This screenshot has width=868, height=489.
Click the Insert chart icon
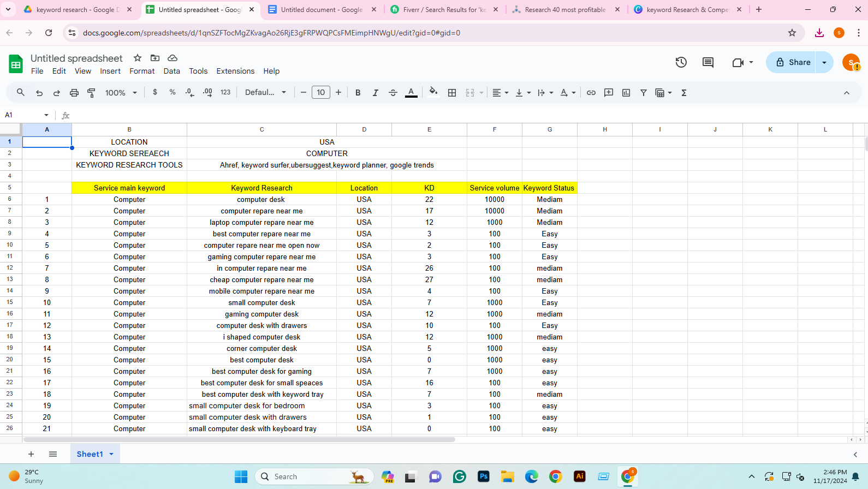626,93
